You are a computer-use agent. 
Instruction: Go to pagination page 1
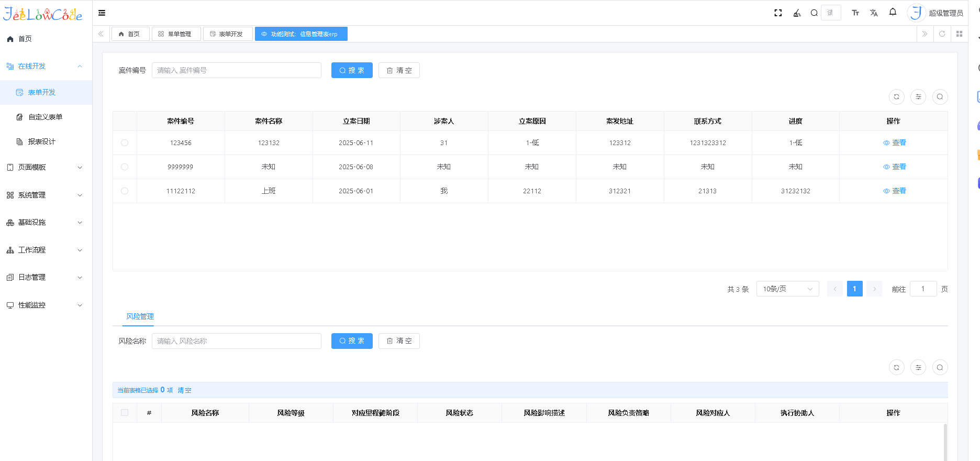[854, 289]
